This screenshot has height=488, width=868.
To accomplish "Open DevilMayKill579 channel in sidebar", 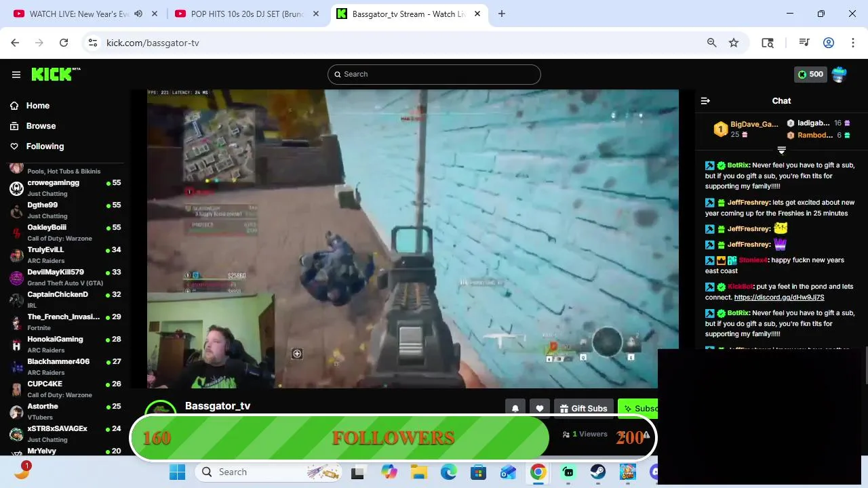I will (x=65, y=277).
